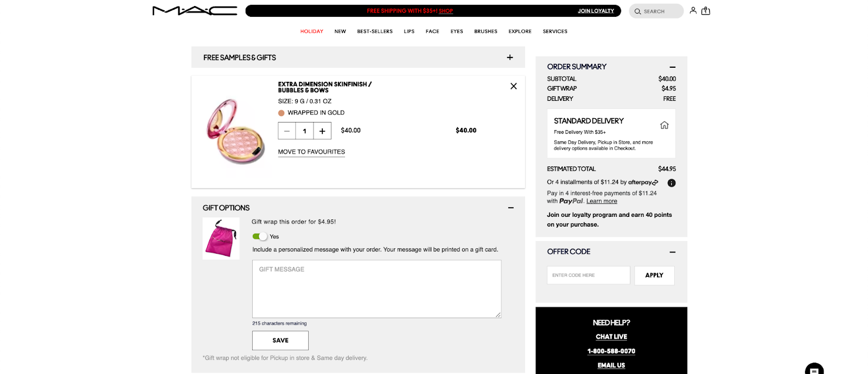
Task: Remove Extra Dimension Skinfinish with X icon
Action: click(x=513, y=86)
